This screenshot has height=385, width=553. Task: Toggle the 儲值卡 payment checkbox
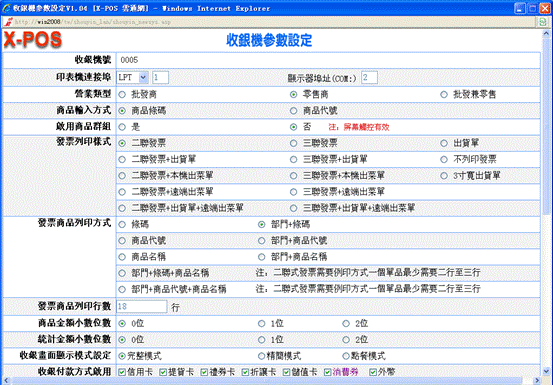click(286, 372)
